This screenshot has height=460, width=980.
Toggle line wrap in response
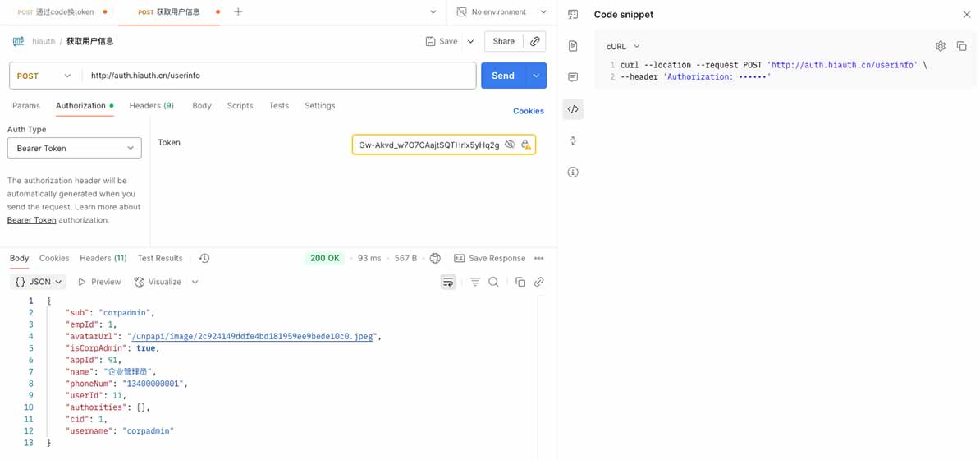(448, 282)
